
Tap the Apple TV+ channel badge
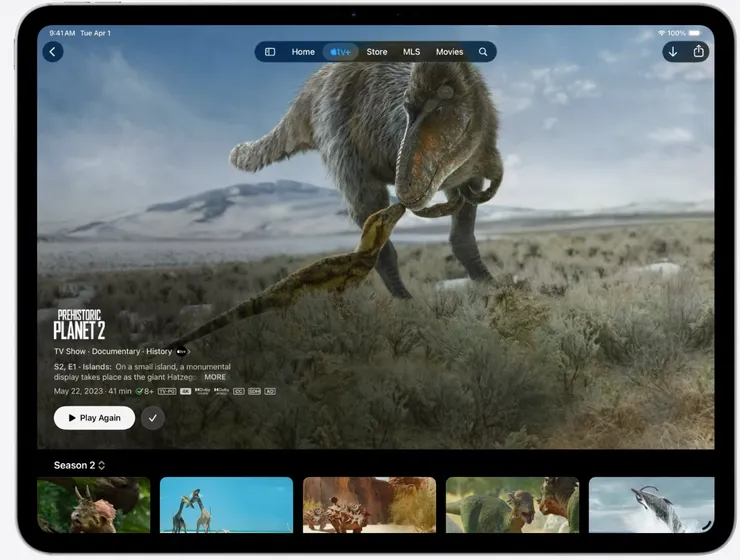coord(181,351)
